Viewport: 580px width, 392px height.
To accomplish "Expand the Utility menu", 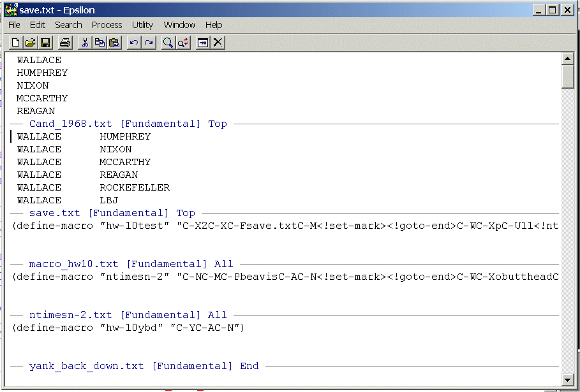I will (142, 25).
